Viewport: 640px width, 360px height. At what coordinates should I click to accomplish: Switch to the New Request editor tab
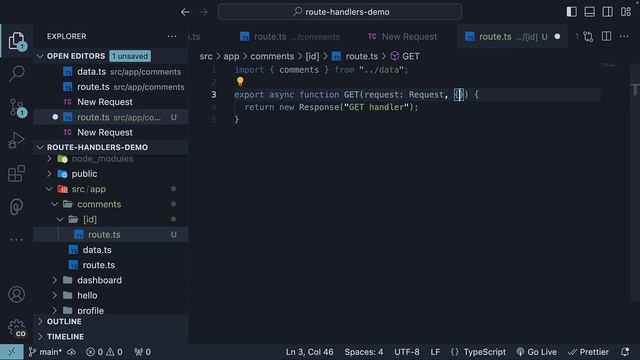pos(402,37)
